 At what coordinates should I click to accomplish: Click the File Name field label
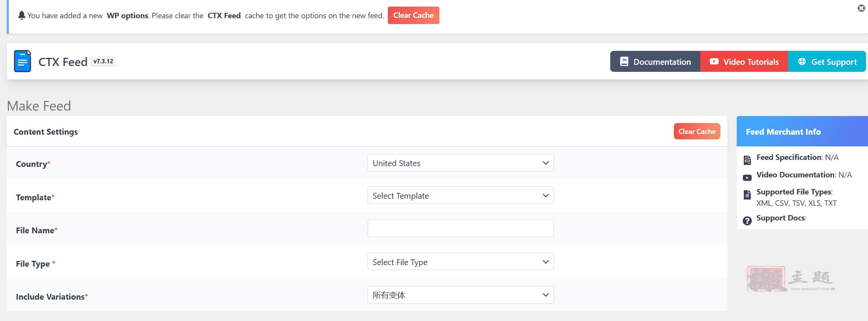pyautogui.click(x=37, y=231)
